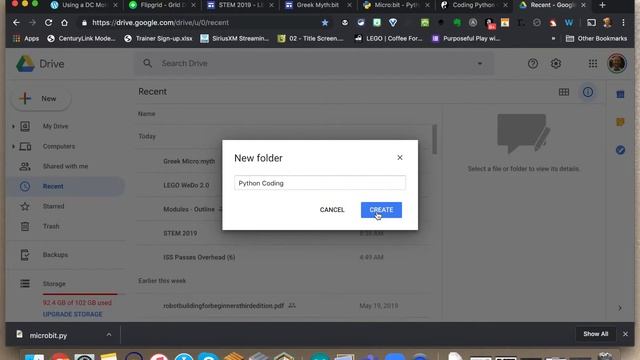640x360 pixels.
Task: Click the Google account avatar
Action: pos(617,63)
